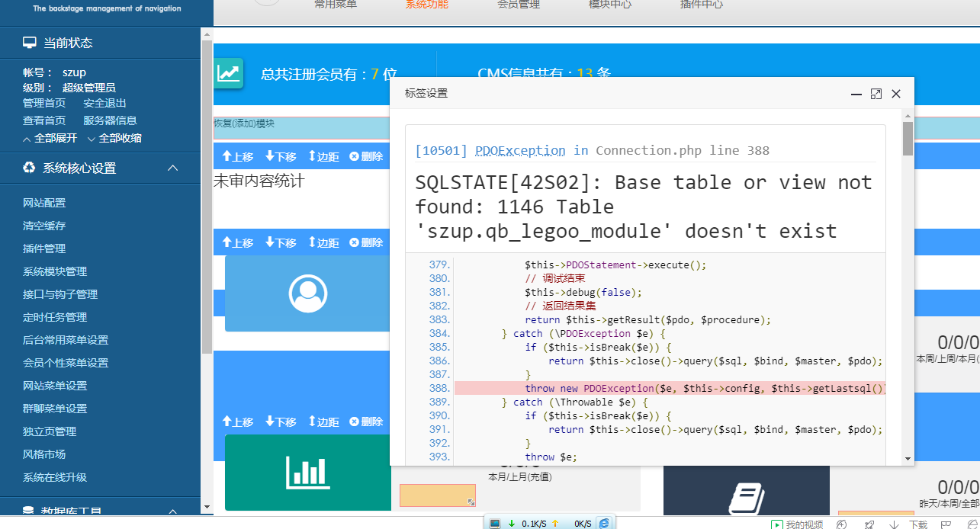Click 删除 on the 未审内容统计 module toolbar

366,156
